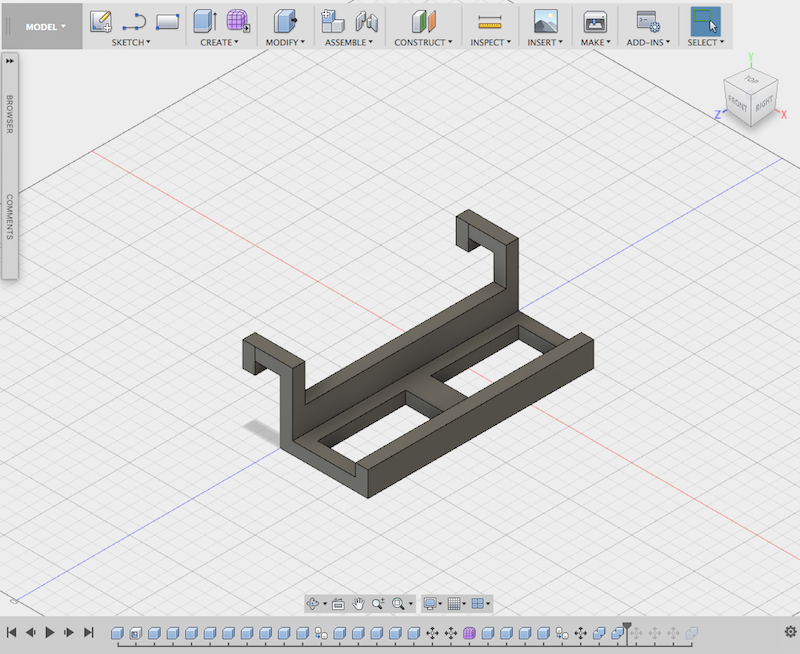This screenshot has height=654, width=800.
Task: Click the Zoom Window fit icon
Action: tap(398, 604)
